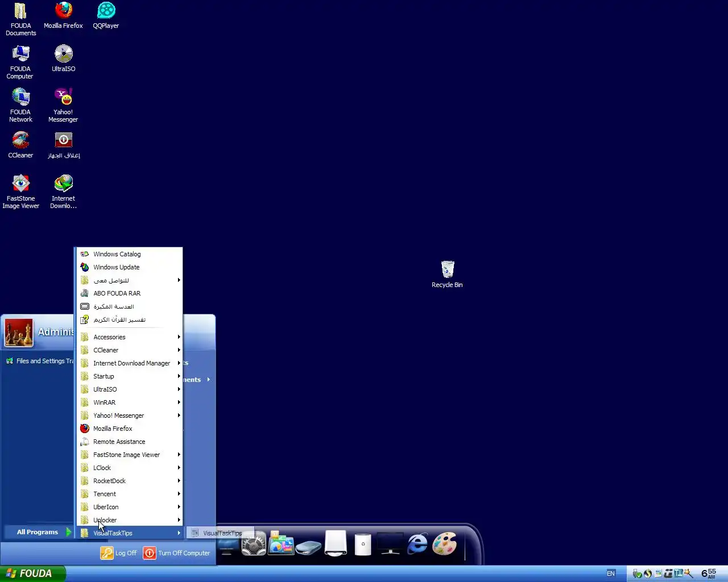Open UberIcon folder in programs menu
This screenshot has height=582, width=728.
(x=130, y=507)
